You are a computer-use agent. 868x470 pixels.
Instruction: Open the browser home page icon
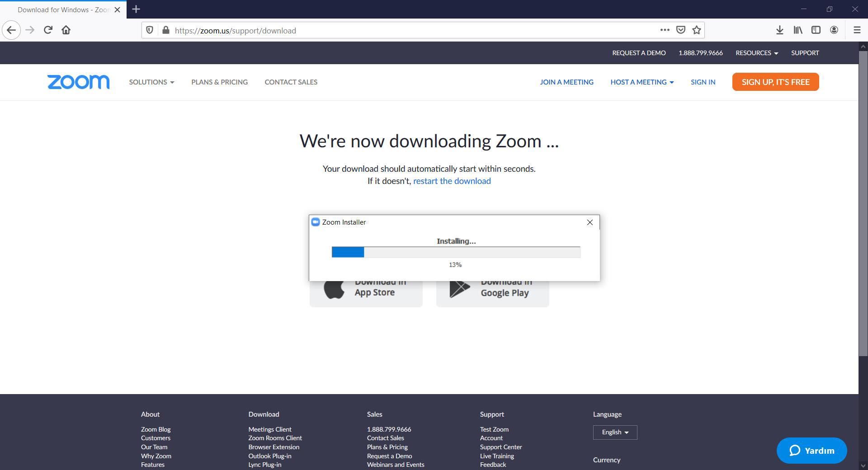(66, 30)
